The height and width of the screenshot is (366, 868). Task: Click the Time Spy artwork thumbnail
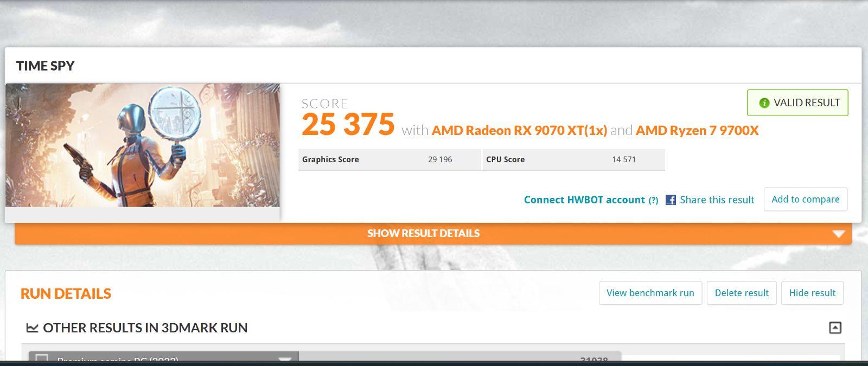click(142, 145)
